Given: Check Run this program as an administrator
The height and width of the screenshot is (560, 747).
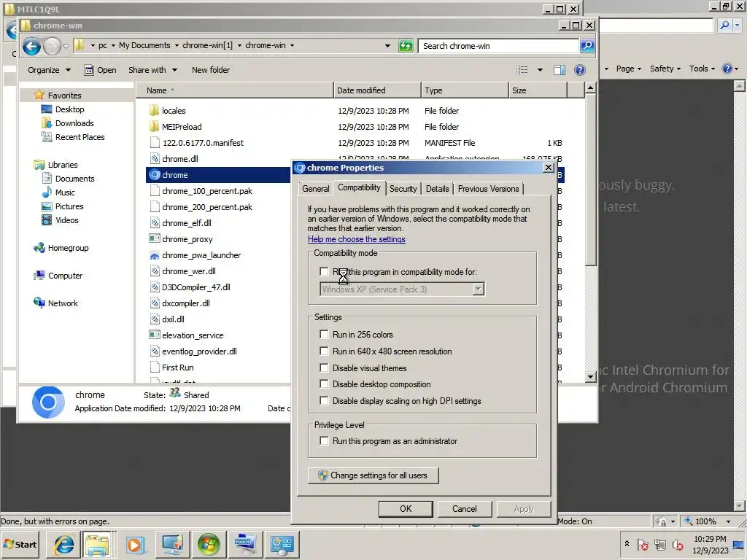Looking at the screenshot, I should [324, 441].
